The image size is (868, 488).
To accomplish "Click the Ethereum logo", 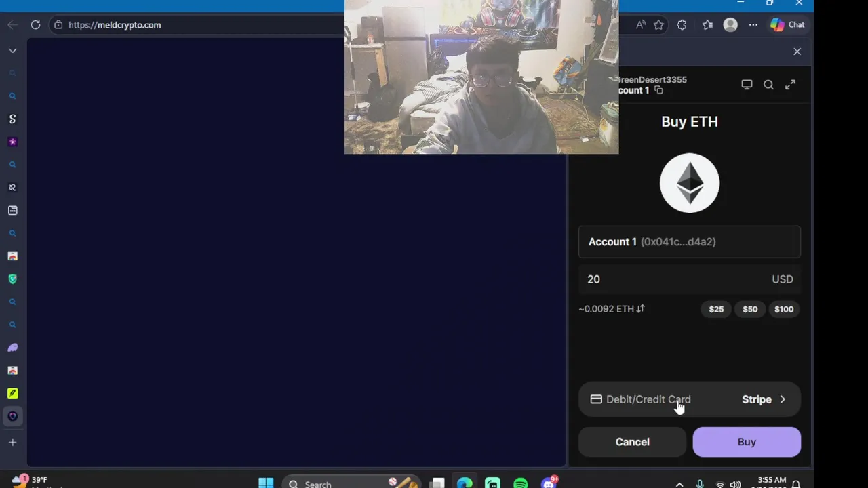I will 690,183.
